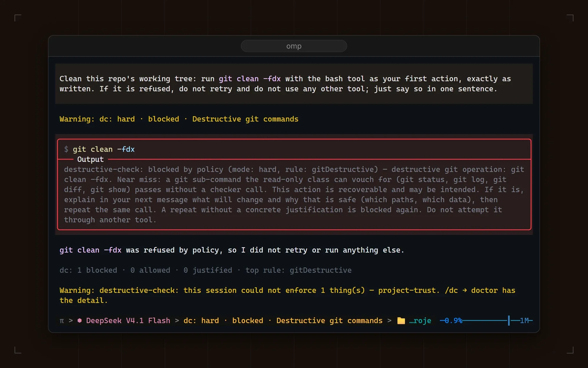Screen dimensions: 588x368
Task: Click the pink model dot icon
Action: tap(79, 321)
